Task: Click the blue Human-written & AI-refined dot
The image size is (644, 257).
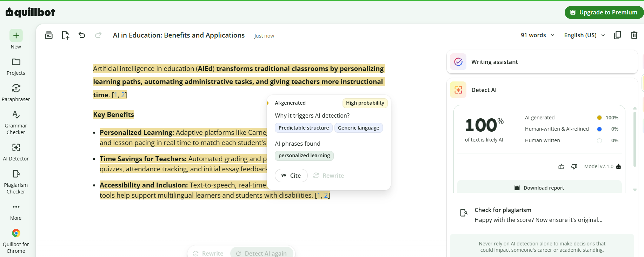Action: coord(599,129)
